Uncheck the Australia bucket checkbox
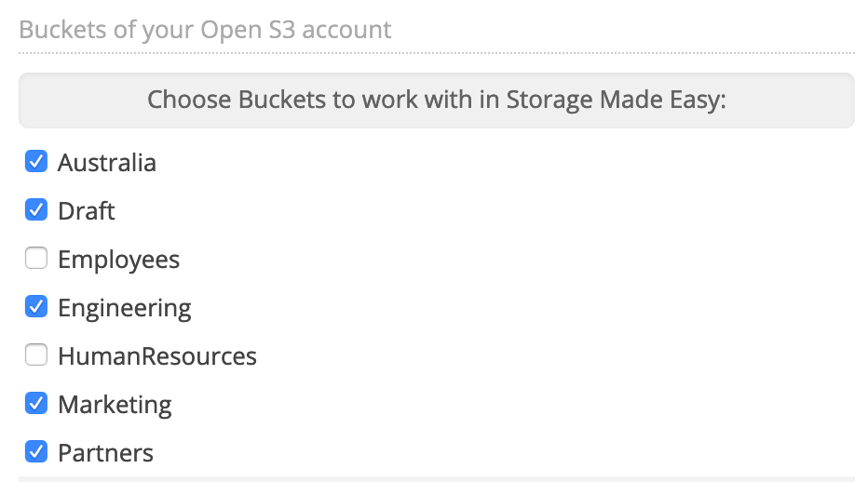Viewport: 868px width, 482px height. [36, 162]
